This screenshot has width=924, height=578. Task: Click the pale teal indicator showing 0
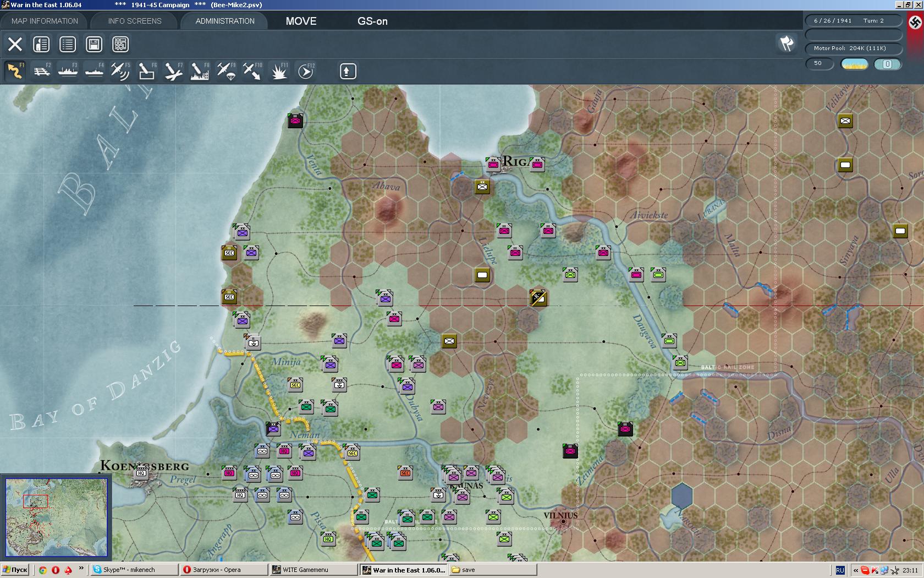(887, 64)
